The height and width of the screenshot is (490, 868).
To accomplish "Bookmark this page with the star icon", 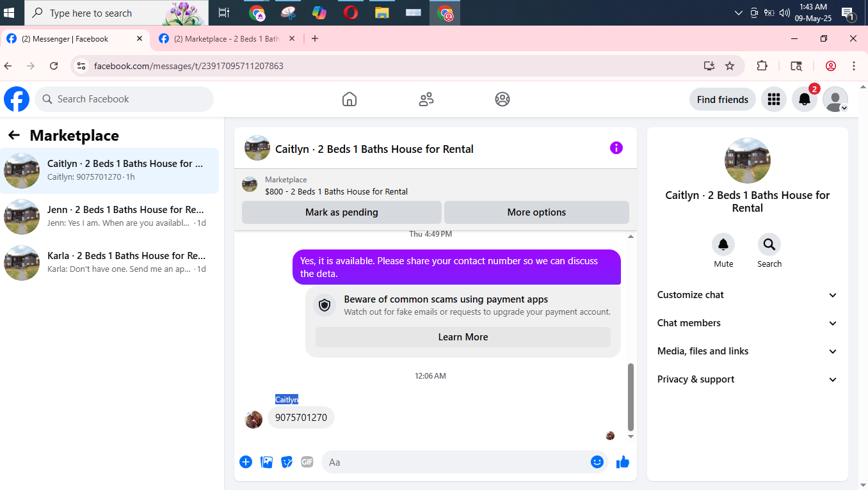I will pyautogui.click(x=730, y=66).
